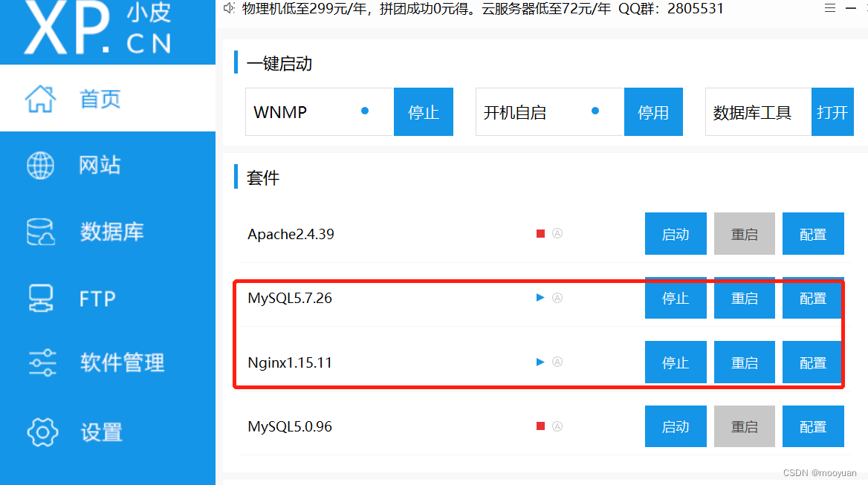Click the 一键启动 section heading
The width and height of the screenshot is (868, 485).
(x=279, y=64)
